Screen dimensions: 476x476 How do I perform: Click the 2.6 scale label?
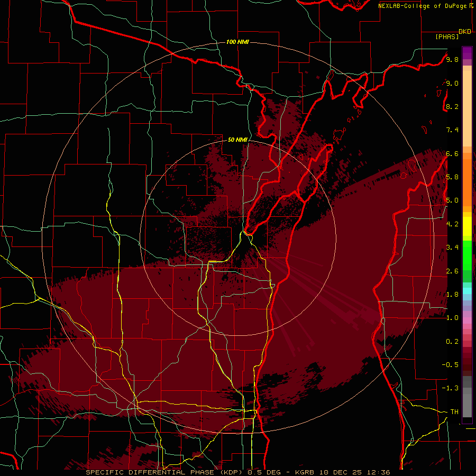tap(452, 271)
